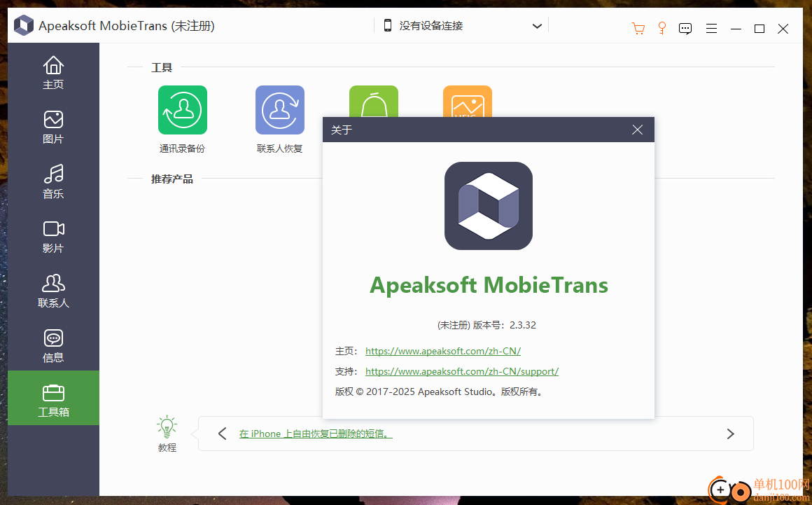Close the 关于 about dialog

(638, 130)
